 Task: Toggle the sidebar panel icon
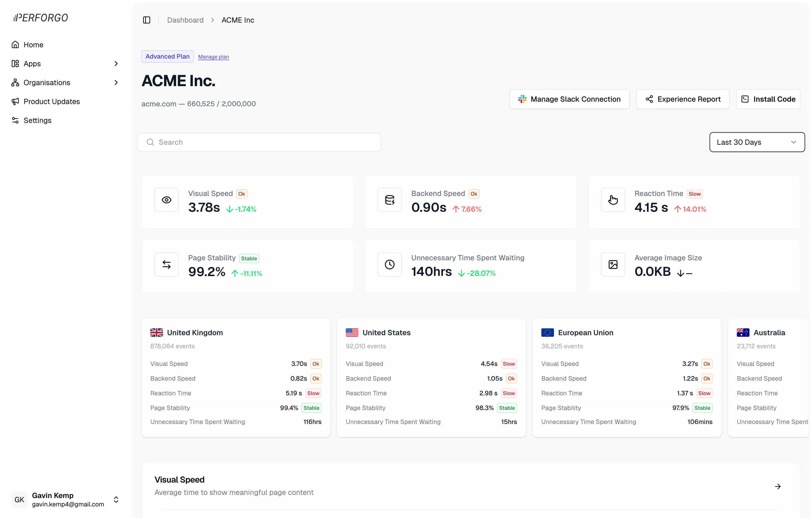click(147, 20)
